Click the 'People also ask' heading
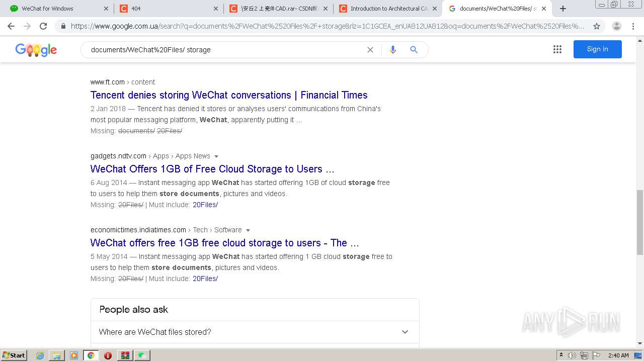The height and width of the screenshot is (362, 644). (133, 310)
